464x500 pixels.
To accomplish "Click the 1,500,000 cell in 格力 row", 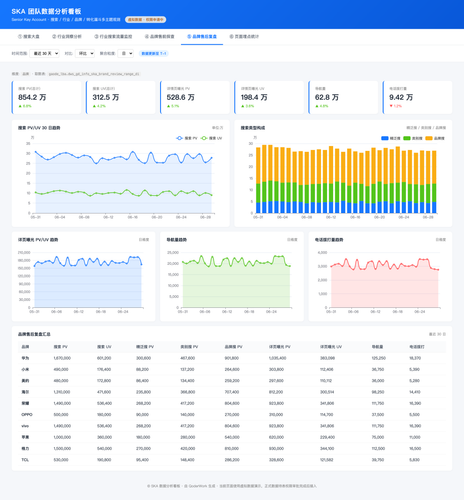I will point(62,448).
